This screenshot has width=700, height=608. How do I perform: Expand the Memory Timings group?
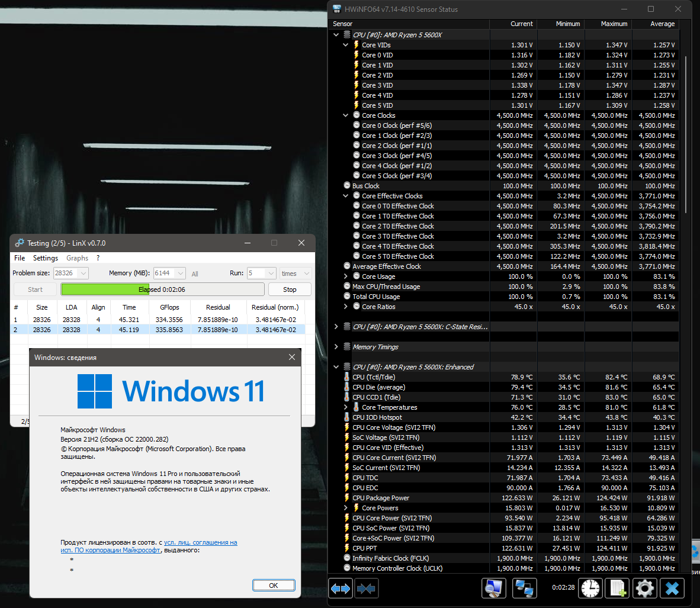(336, 347)
